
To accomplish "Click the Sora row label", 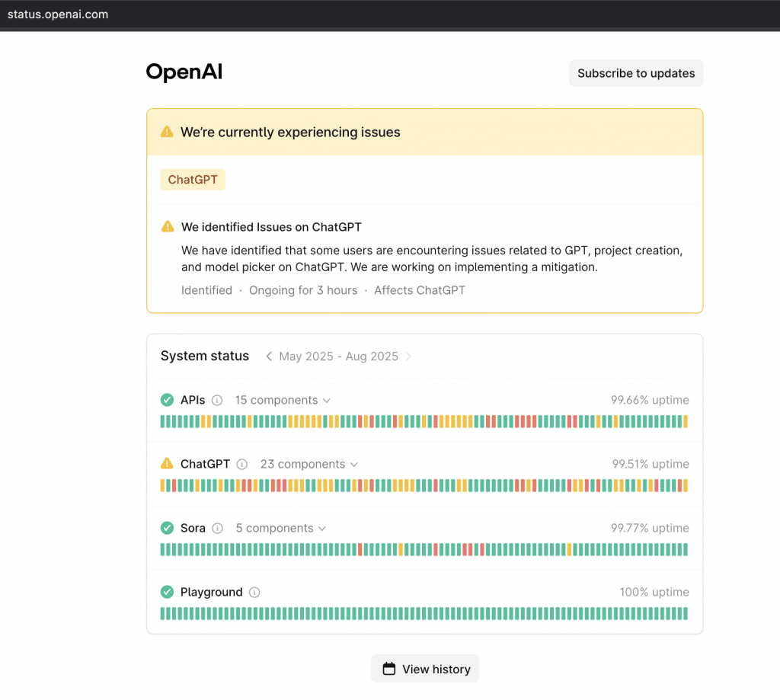I will pyautogui.click(x=193, y=529).
